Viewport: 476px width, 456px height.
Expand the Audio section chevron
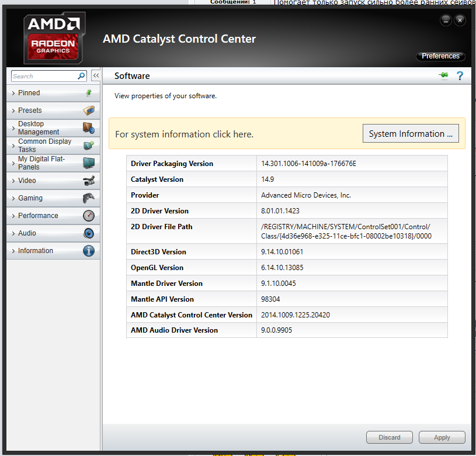(13, 234)
